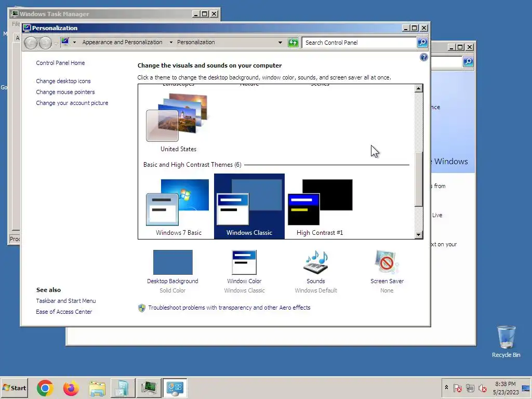Click the Sounds label text
532x399 pixels.
[315, 281]
